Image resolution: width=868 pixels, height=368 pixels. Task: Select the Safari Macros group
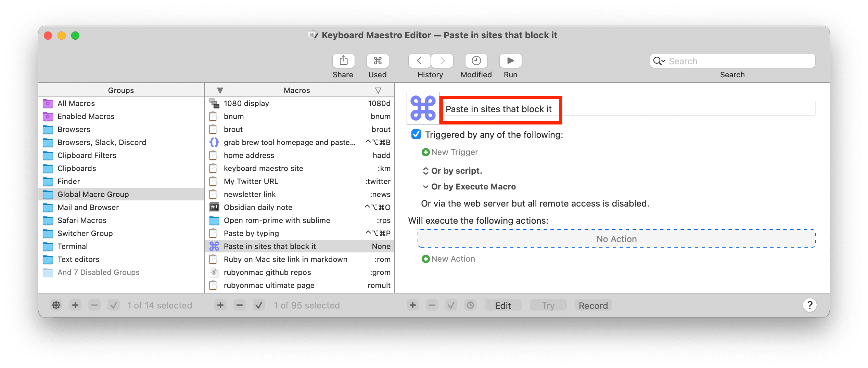[x=122, y=220]
